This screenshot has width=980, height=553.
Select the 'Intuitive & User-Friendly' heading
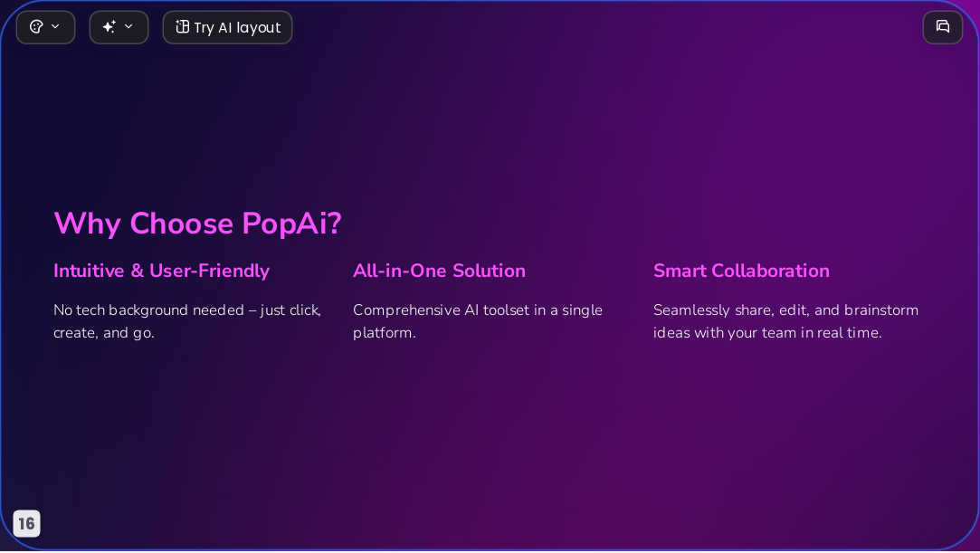point(161,271)
